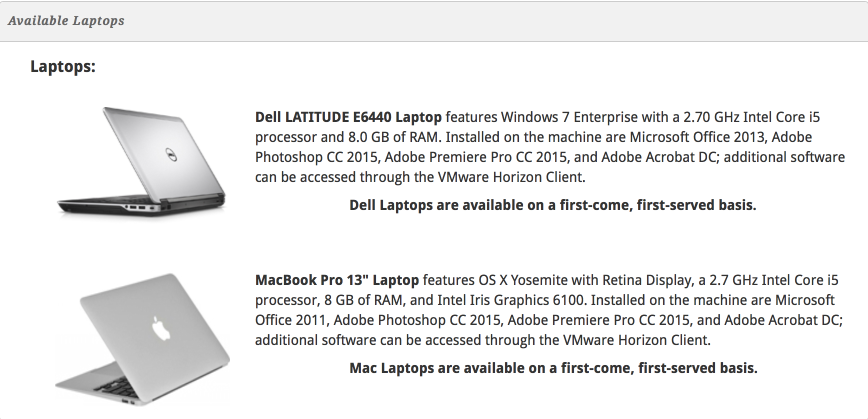Click the Dell first-come, first-served notice

(552, 205)
